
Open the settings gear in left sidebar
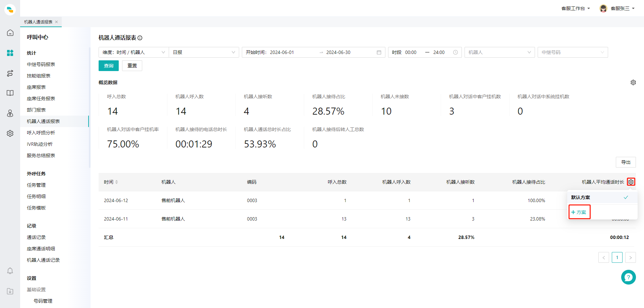pyautogui.click(x=10, y=133)
